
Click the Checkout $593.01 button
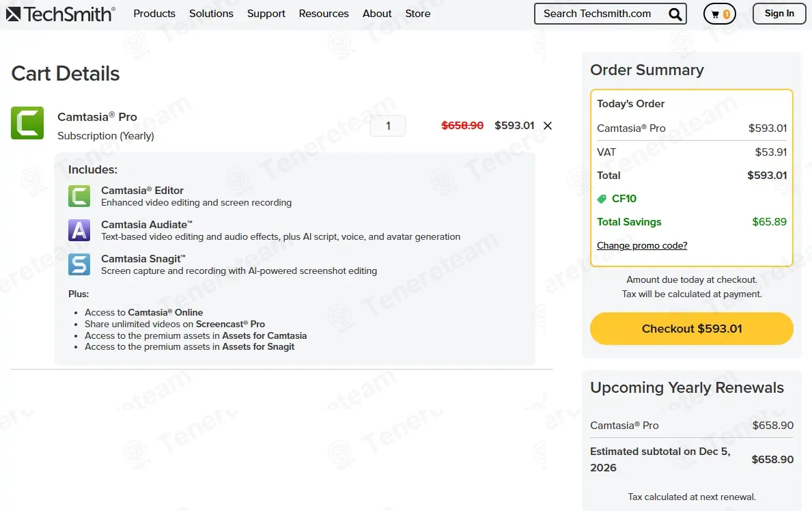click(691, 329)
